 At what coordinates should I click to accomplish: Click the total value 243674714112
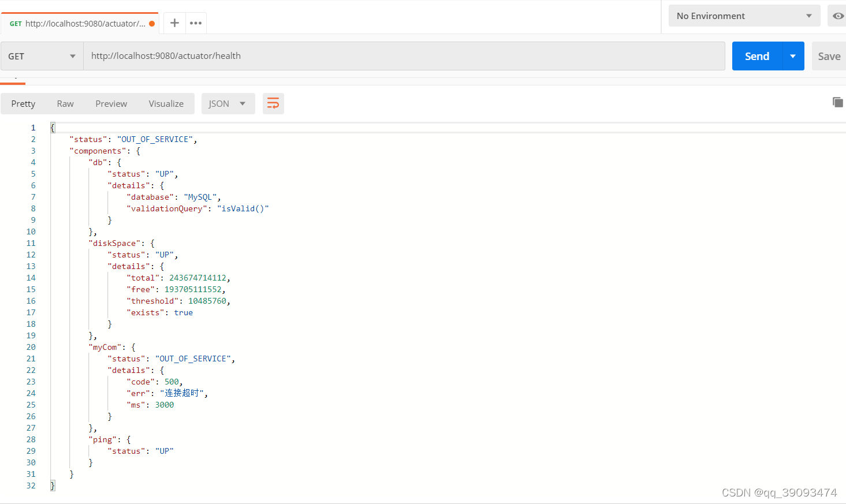click(197, 278)
